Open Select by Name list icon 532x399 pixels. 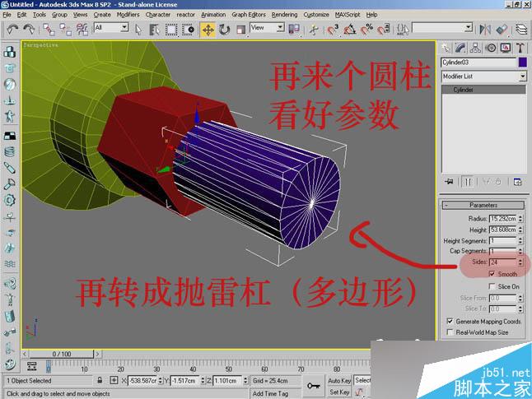coord(154,30)
